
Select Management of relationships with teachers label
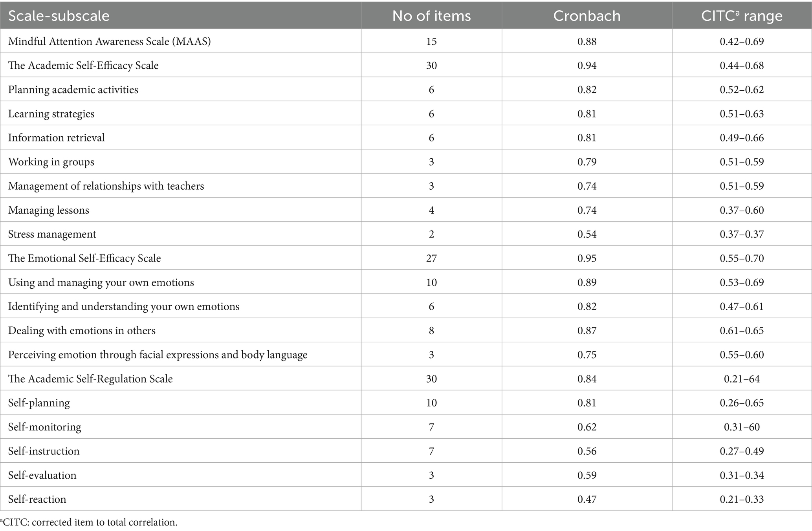[106, 186]
